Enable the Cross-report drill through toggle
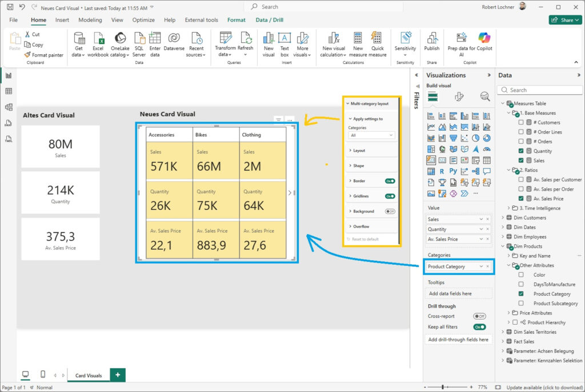The width and height of the screenshot is (585, 392). pyautogui.click(x=480, y=316)
